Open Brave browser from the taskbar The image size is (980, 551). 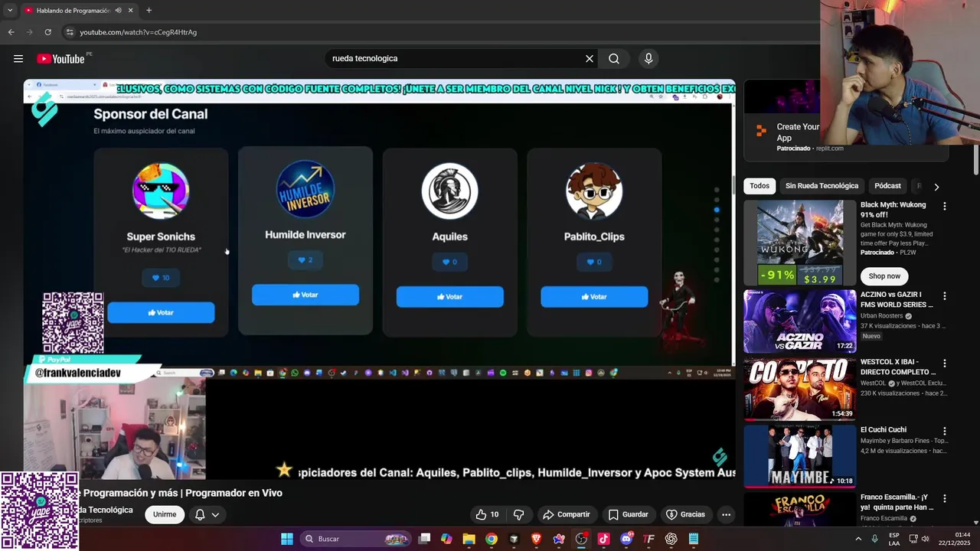pos(536,539)
